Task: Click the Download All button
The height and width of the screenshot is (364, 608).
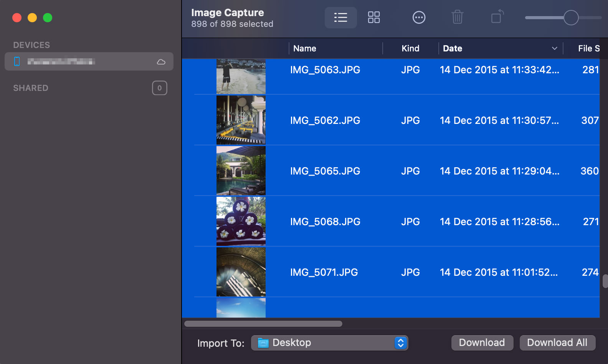Action: 557,343
